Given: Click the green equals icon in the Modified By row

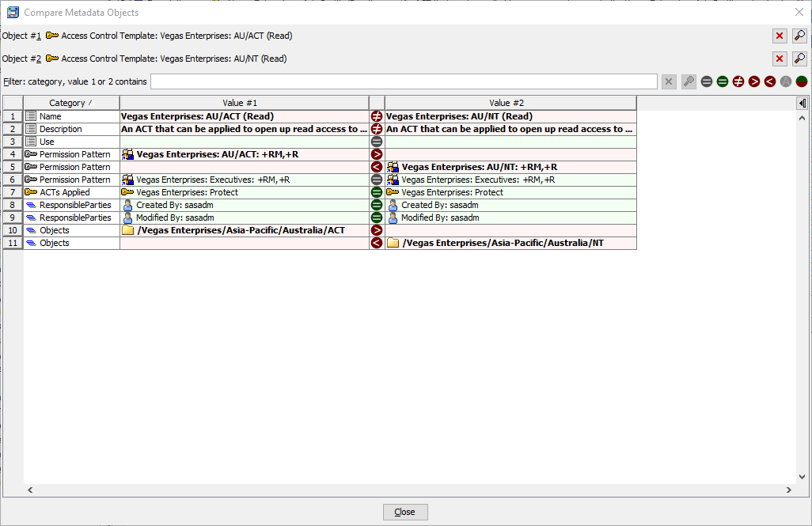Looking at the screenshot, I should tap(377, 218).
